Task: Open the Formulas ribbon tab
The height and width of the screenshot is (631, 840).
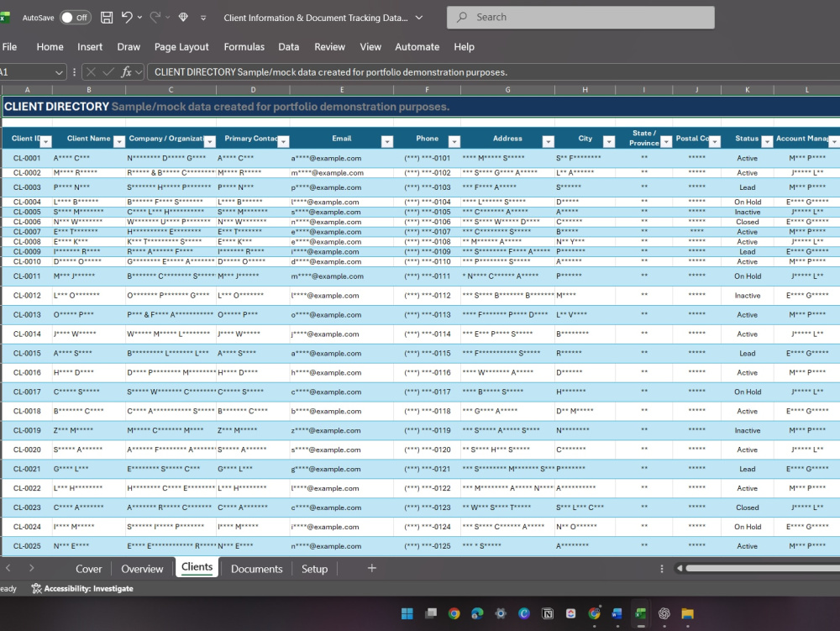Action: point(244,47)
